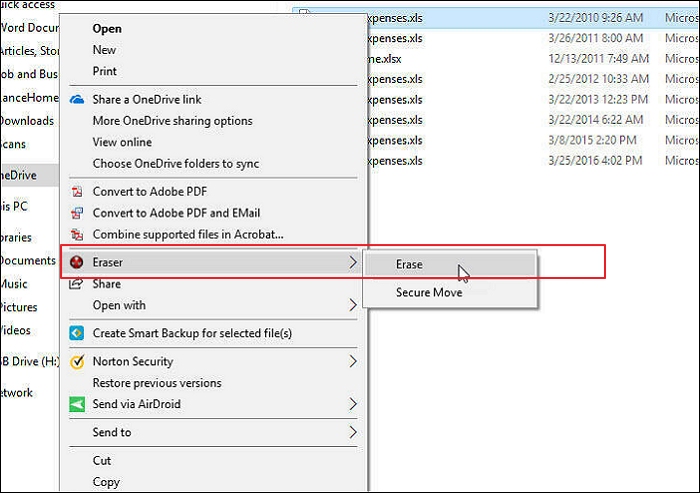700x493 pixels.
Task: Click the Norton Security checkmark icon
Action: click(76, 361)
